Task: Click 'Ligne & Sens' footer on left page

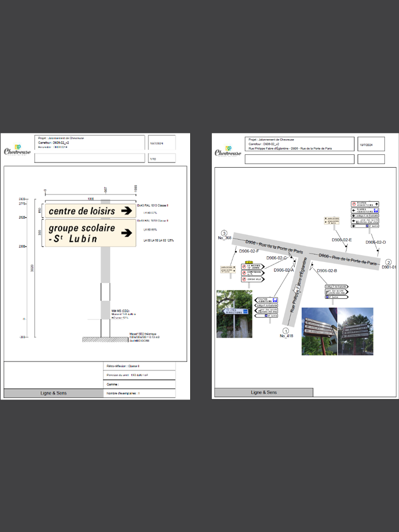Action: (53, 393)
